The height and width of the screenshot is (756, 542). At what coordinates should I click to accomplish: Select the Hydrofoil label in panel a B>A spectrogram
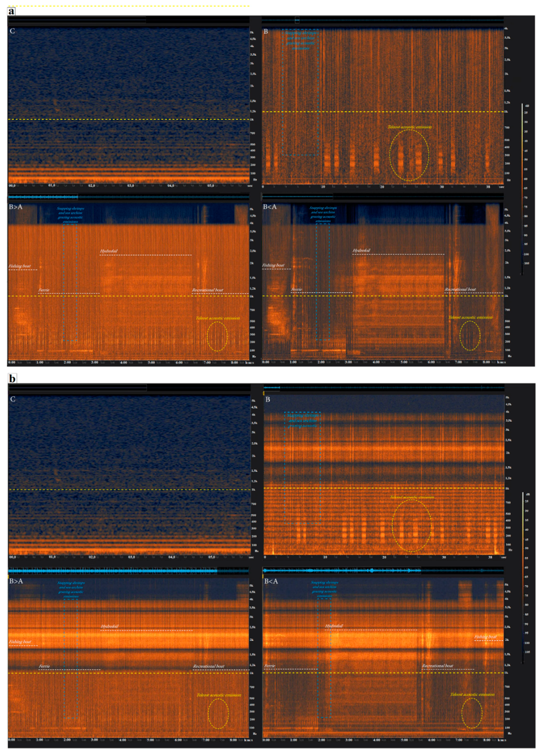click(109, 251)
